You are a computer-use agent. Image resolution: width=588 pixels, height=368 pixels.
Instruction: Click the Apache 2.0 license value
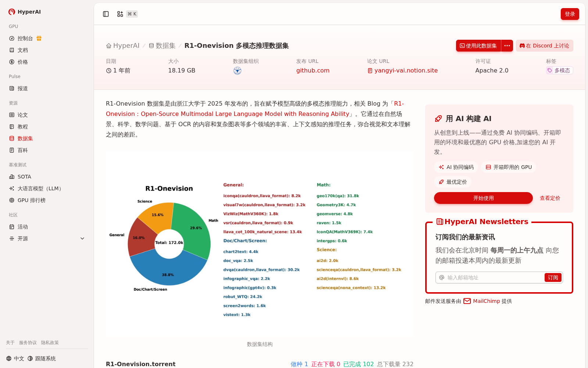coord(492,70)
